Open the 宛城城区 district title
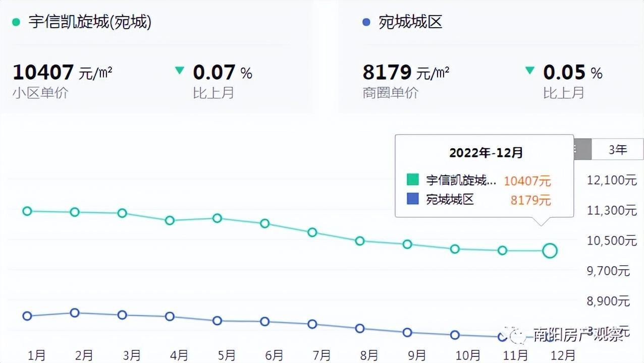 [x=410, y=23]
